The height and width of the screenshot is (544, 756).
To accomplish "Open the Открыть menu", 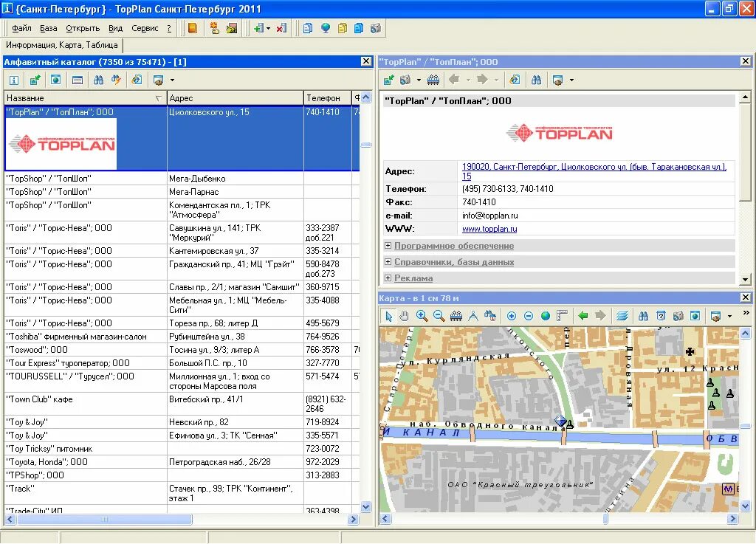I will (83, 29).
